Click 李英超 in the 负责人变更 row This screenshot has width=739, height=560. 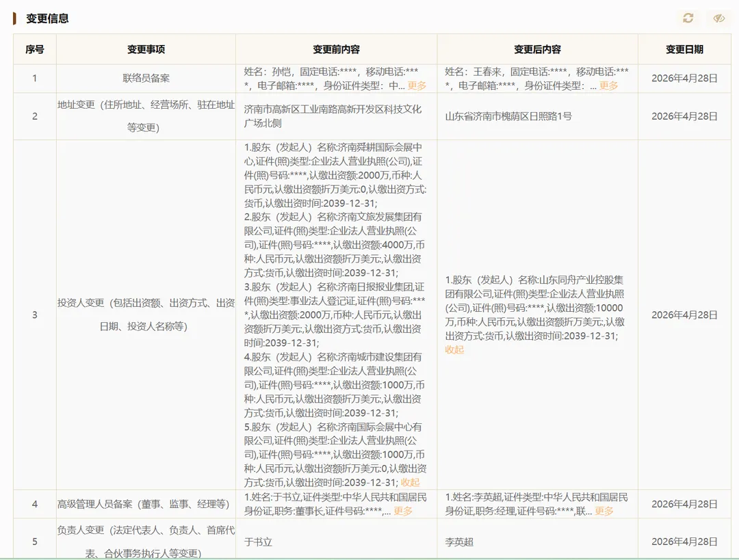point(459,542)
